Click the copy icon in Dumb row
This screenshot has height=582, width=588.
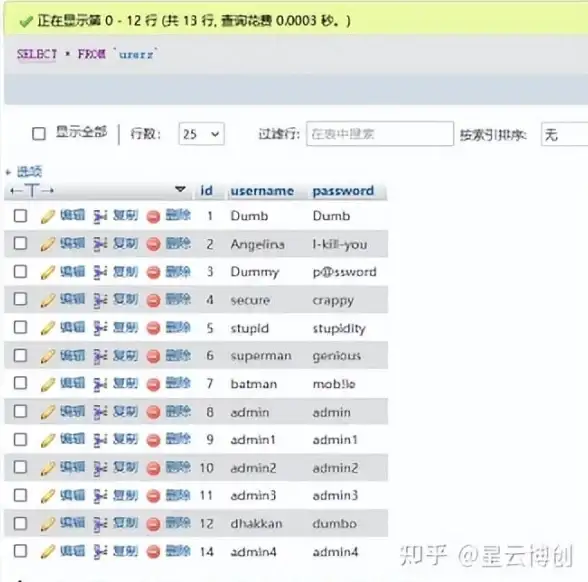(100, 216)
